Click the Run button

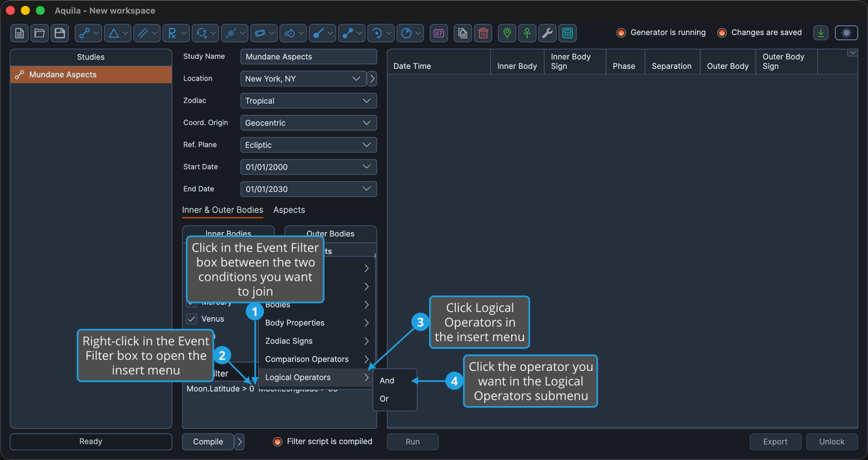413,442
